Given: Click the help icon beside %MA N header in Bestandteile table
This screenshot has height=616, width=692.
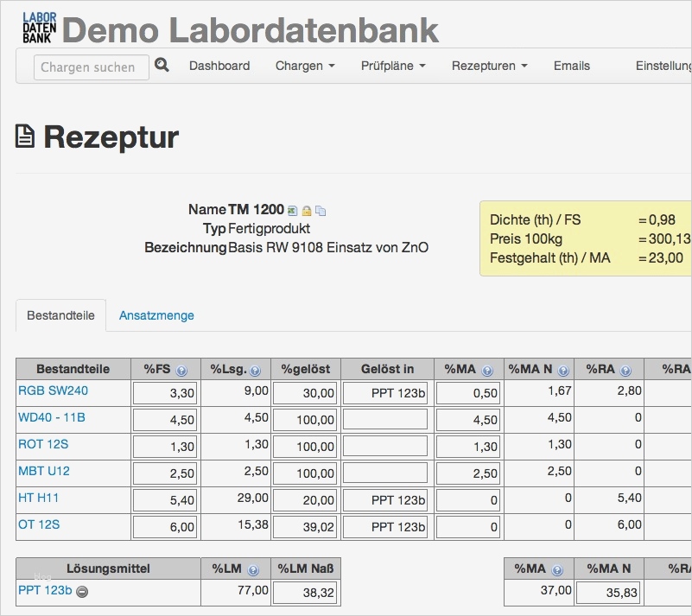Looking at the screenshot, I should (x=563, y=371).
